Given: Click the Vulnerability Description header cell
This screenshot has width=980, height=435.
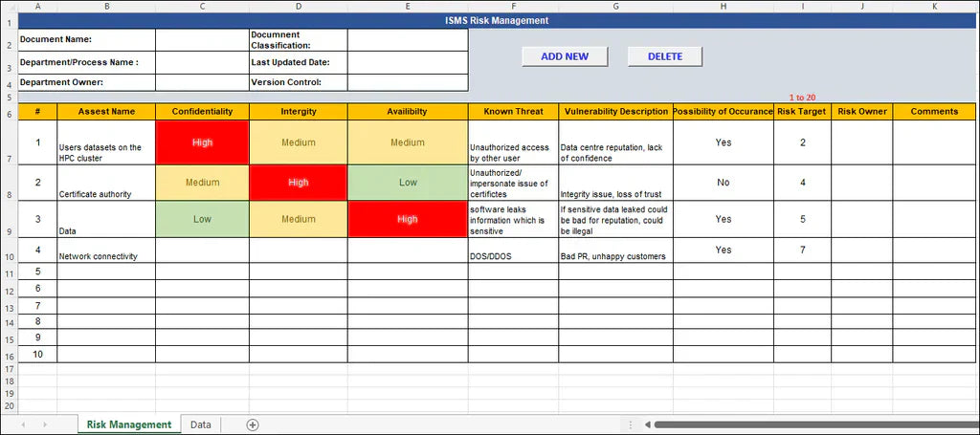Looking at the screenshot, I should [x=615, y=112].
